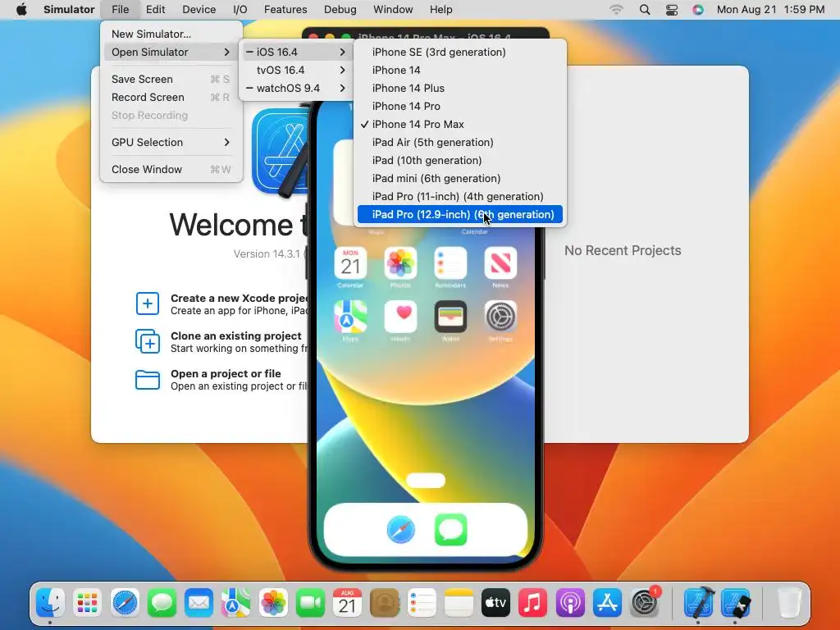The width and height of the screenshot is (840, 630).
Task: Open Contacts in the Dock
Action: [x=385, y=603]
